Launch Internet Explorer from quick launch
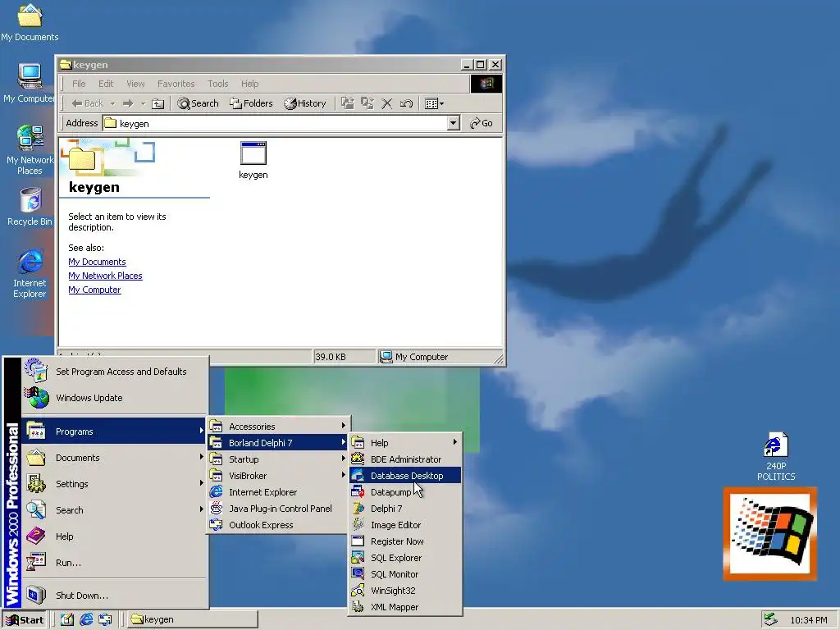This screenshot has height=630, width=840. click(86, 620)
